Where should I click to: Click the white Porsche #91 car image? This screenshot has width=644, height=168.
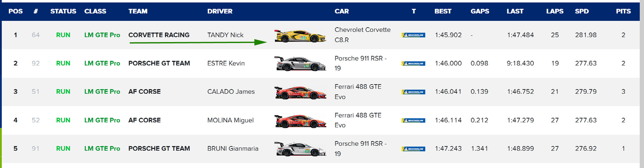[x=300, y=149]
